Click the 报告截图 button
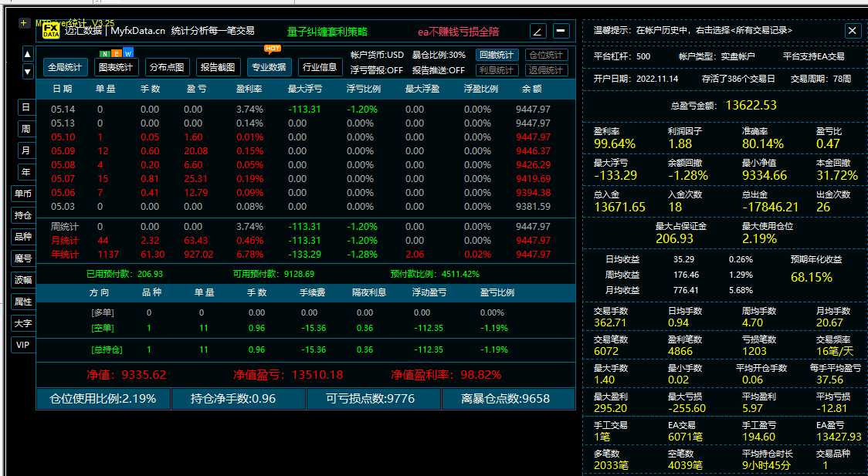The width and height of the screenshot is (868, 476). pyautogui.click(x=218, y=67)
